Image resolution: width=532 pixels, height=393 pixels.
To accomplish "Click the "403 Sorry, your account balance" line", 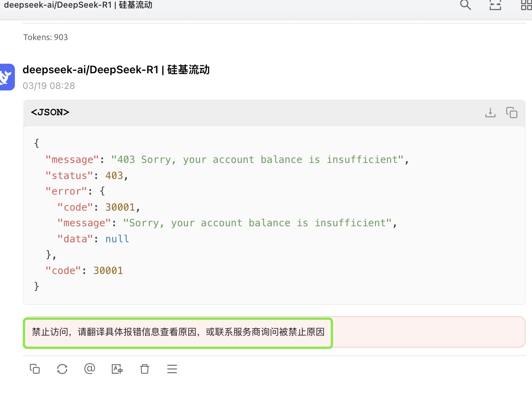I will tap(227, 159).
